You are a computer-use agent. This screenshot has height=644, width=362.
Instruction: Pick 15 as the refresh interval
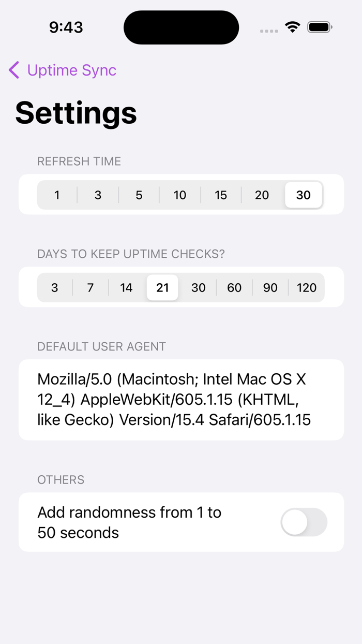click(221, 195)
